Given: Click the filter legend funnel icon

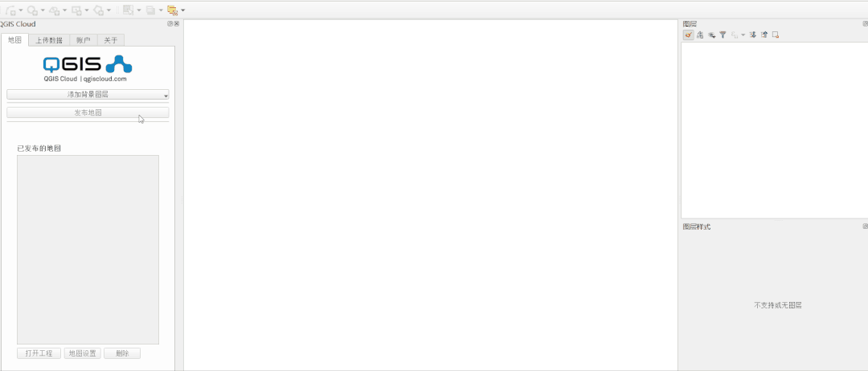Looking at the screenshot, I should tap(723, 35).
